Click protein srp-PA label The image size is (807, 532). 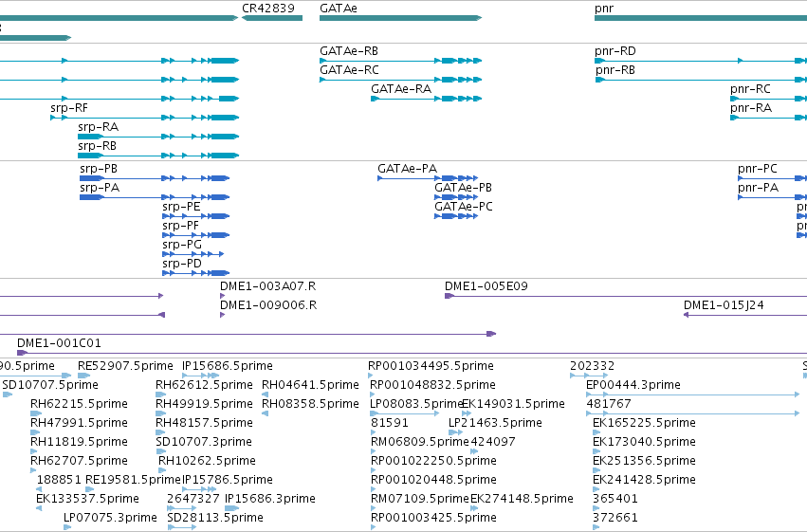coord(100,188)
